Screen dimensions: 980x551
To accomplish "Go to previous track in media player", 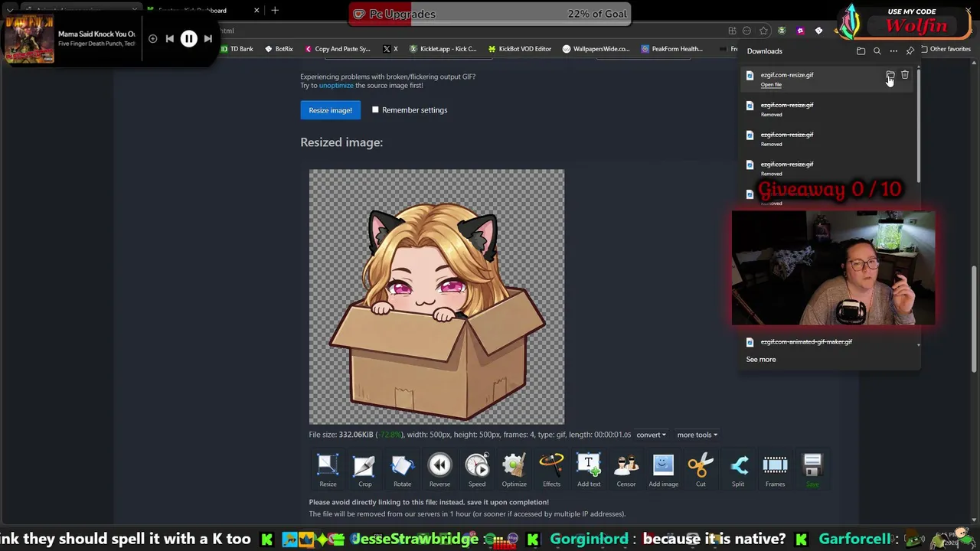I will coord(169,39).
